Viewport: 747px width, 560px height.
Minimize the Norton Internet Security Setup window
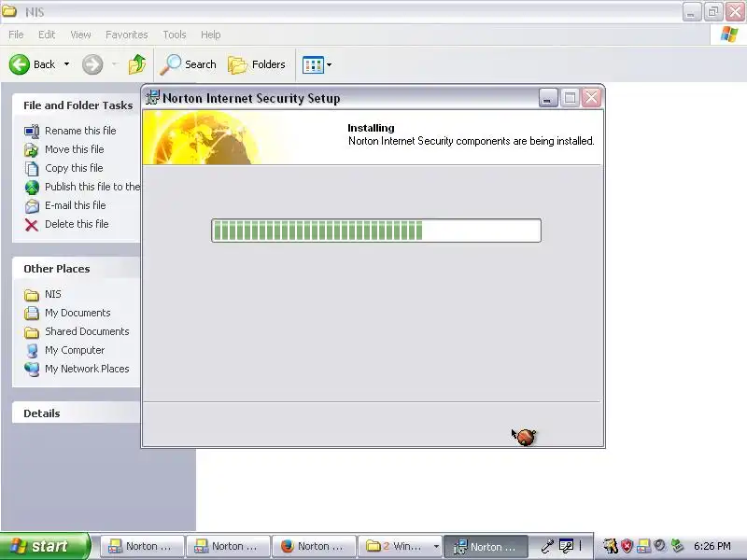(x=548, y=98)
